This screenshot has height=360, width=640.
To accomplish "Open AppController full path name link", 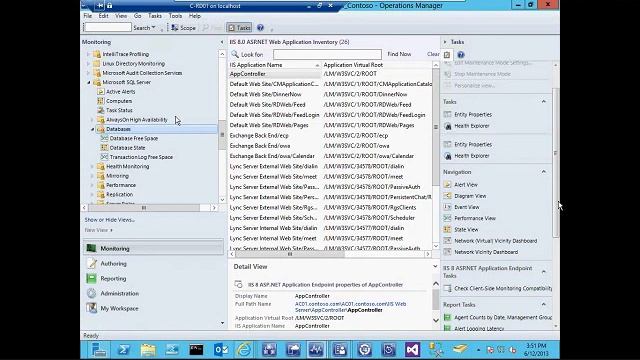I will 350,307.
